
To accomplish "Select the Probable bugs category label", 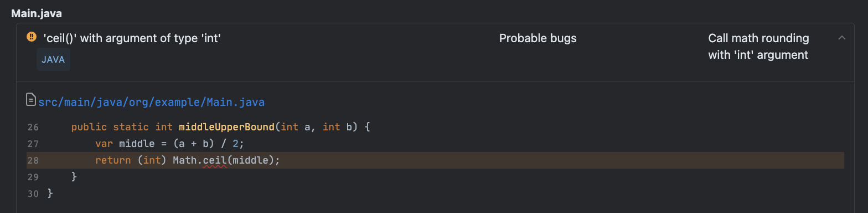I will click(538, 38).
